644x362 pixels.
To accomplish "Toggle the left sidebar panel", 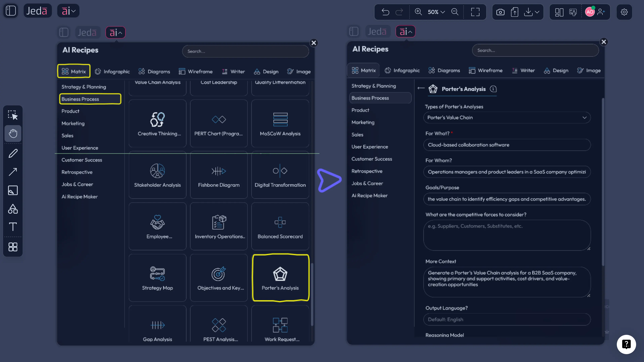I will click(x=11, y=11).
